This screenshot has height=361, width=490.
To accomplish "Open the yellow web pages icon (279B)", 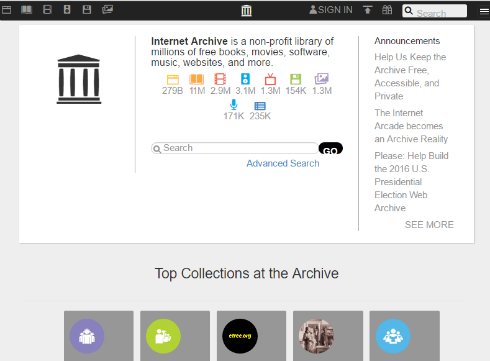I will (172, 80).
